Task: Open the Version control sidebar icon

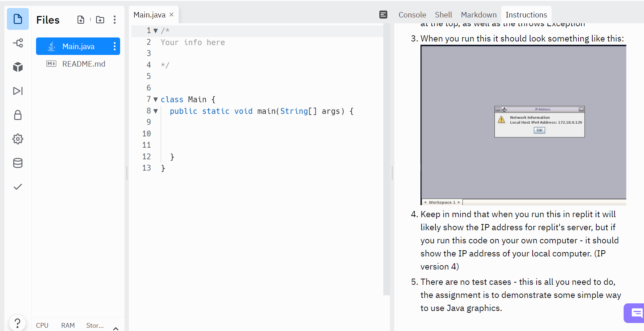Action: [18, 43]
